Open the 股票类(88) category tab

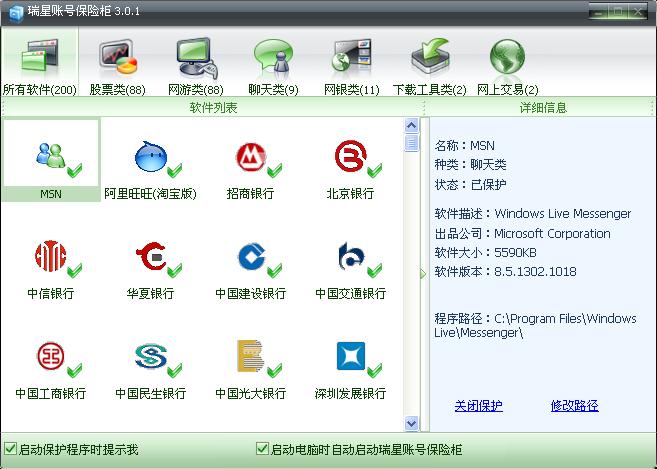pos(118,66)
